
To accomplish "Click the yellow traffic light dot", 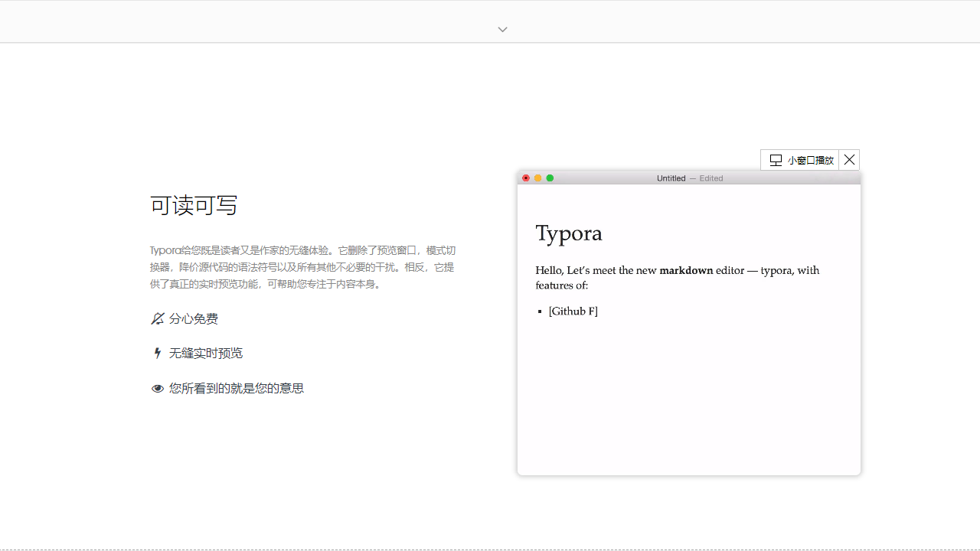I will click(537, 178).
